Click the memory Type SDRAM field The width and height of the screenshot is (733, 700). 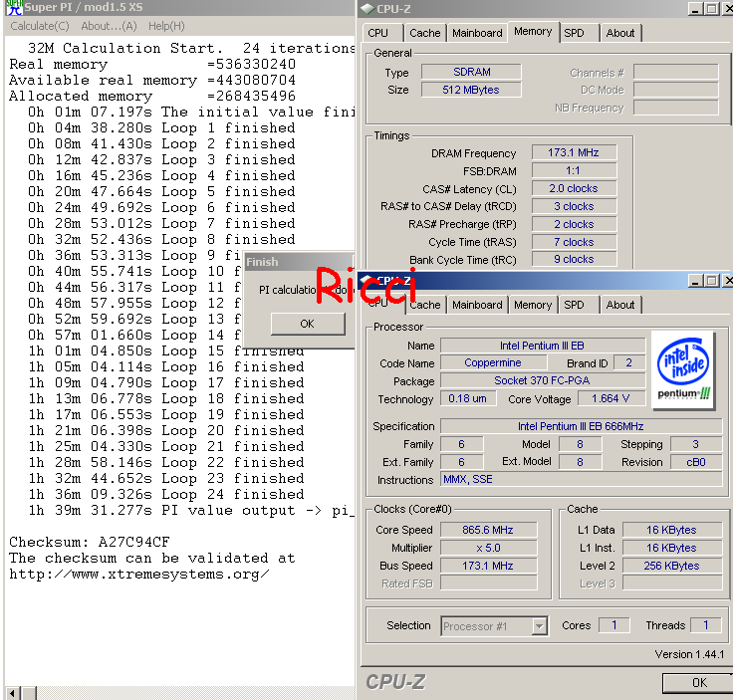pos(471,72)
